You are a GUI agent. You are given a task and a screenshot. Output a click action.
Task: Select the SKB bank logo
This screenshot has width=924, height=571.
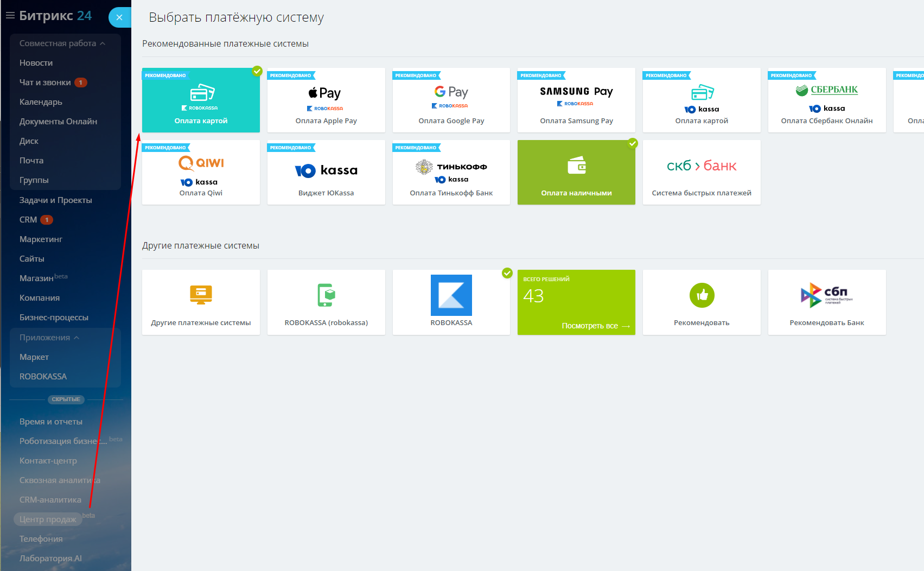pos(702,166)
